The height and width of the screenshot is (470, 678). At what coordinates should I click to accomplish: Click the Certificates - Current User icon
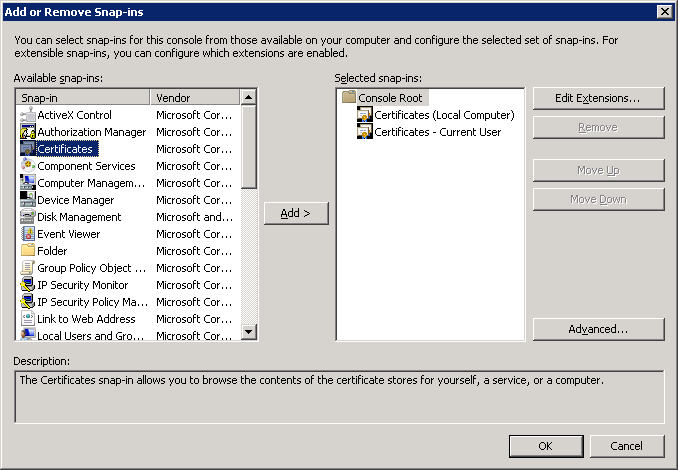pos(365,132)
